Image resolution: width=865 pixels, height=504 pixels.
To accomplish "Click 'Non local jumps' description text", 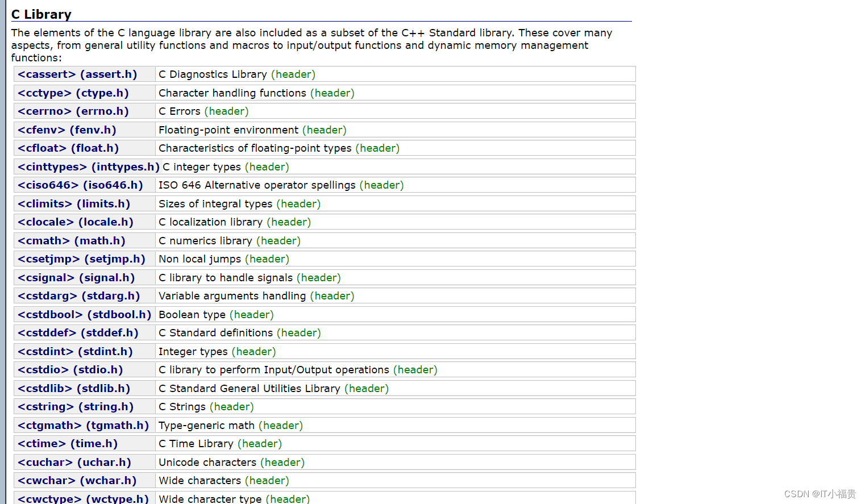I will point(200,259).
